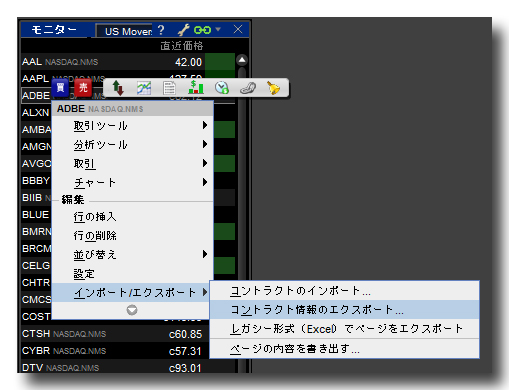Open the line chart icon

click(144, 88)
